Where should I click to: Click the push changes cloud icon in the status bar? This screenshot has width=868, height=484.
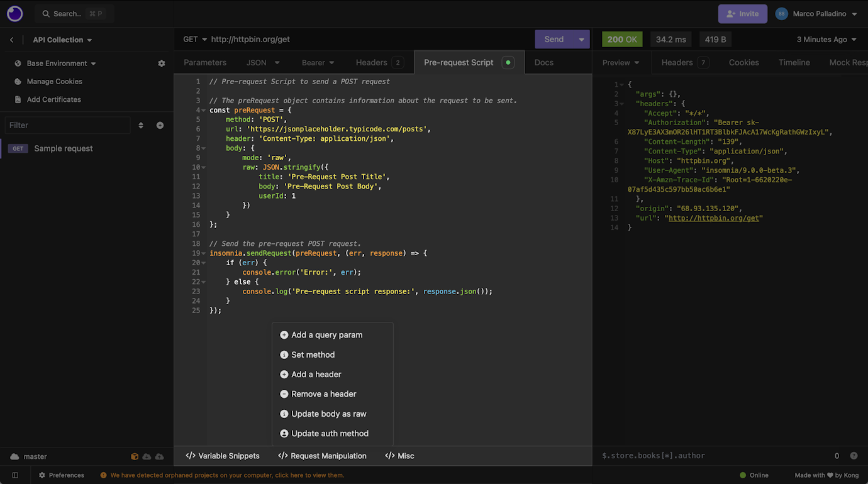159,456
